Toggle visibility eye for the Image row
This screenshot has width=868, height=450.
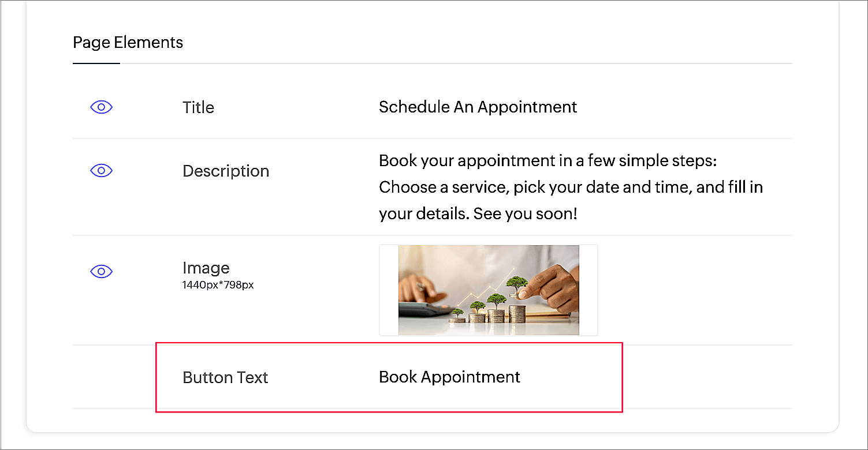[101, 271]
